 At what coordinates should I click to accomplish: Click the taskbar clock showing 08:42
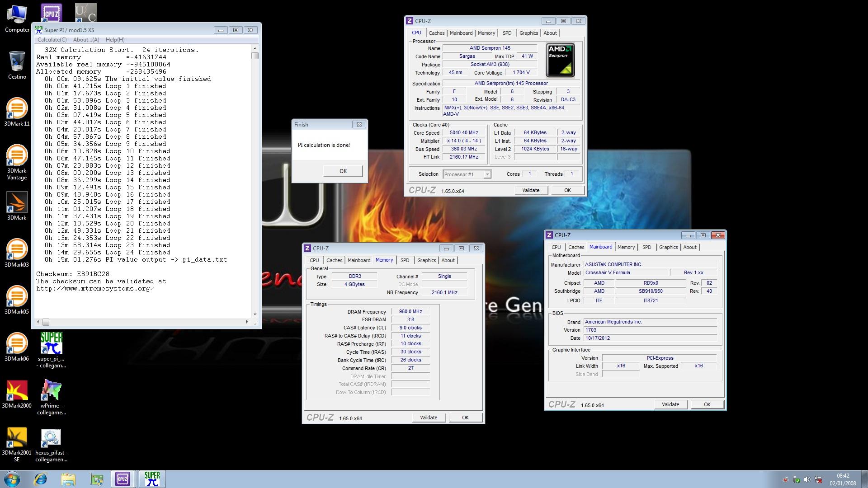point(843,479)
